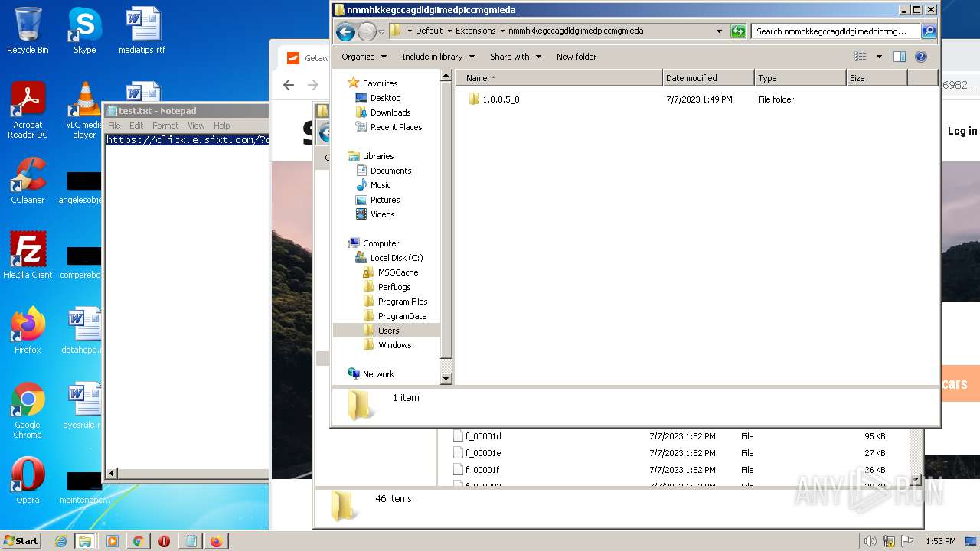Toggle the preview pane

900,57
